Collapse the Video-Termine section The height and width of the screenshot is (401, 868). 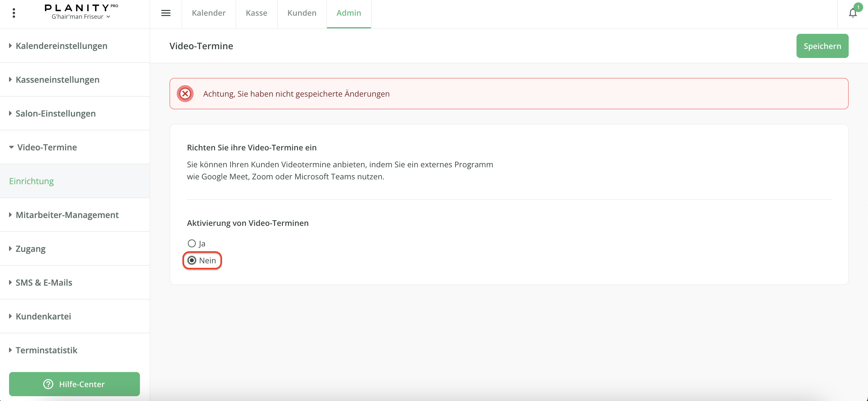point(47,147)
